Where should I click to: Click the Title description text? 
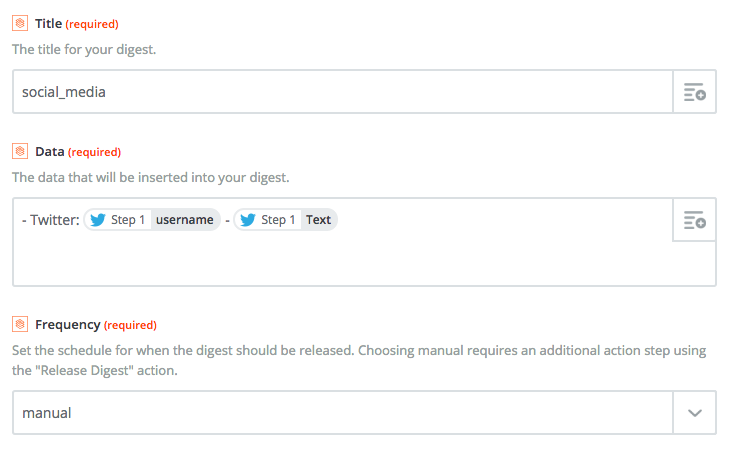[84, 49]
